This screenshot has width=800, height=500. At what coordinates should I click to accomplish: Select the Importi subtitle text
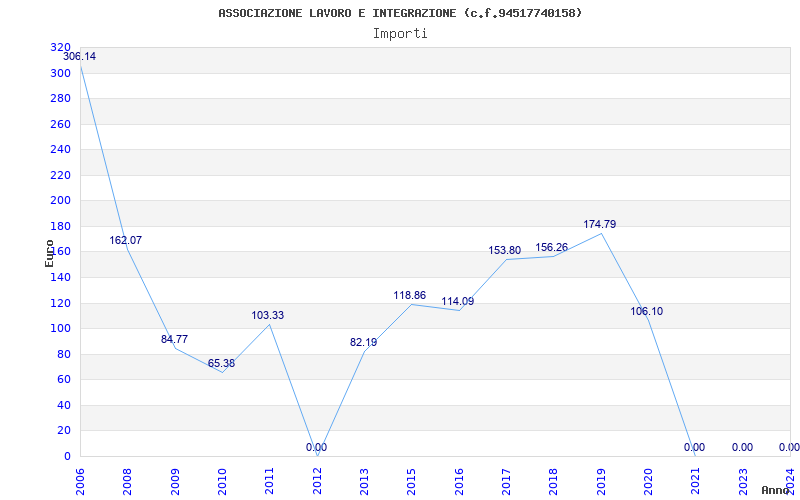point(400,34)
